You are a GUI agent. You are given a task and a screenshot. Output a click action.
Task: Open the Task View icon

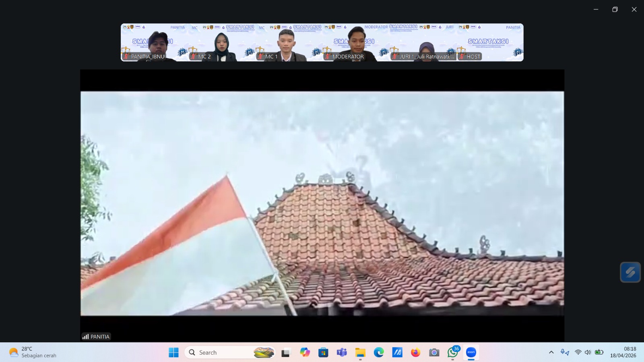point(286,353)
